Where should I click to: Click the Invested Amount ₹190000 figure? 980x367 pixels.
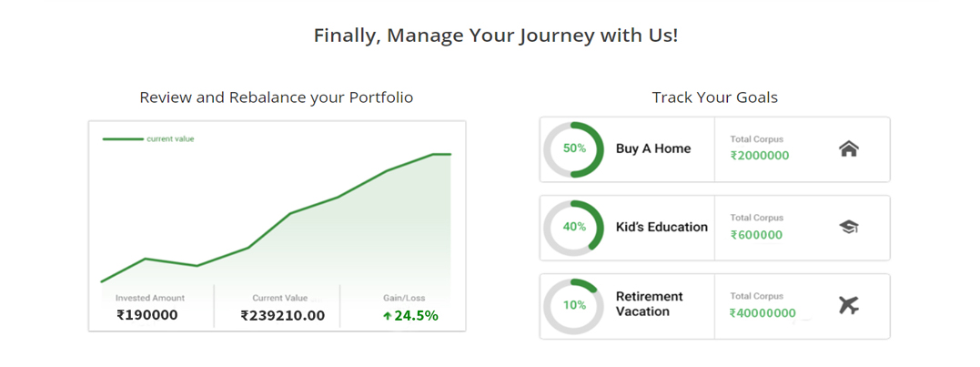(x=147, y=316)
